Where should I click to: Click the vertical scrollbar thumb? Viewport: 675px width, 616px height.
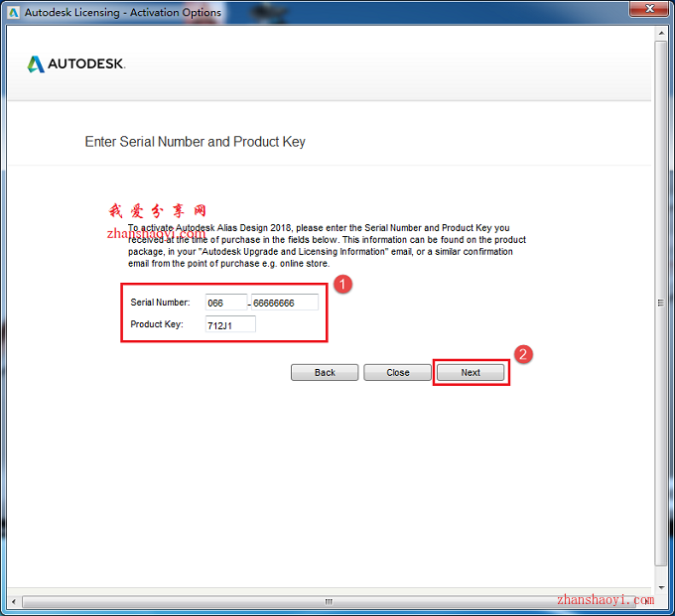[661, 303]
